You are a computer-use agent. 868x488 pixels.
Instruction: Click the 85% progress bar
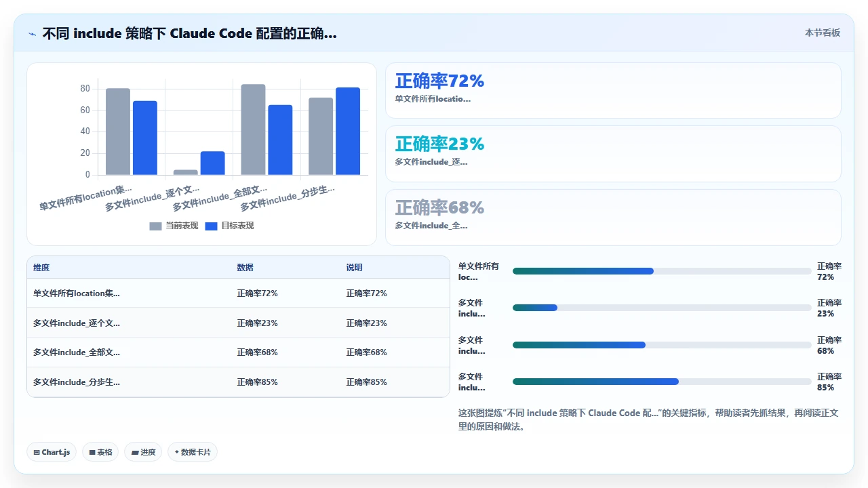(x=662, y=382)
